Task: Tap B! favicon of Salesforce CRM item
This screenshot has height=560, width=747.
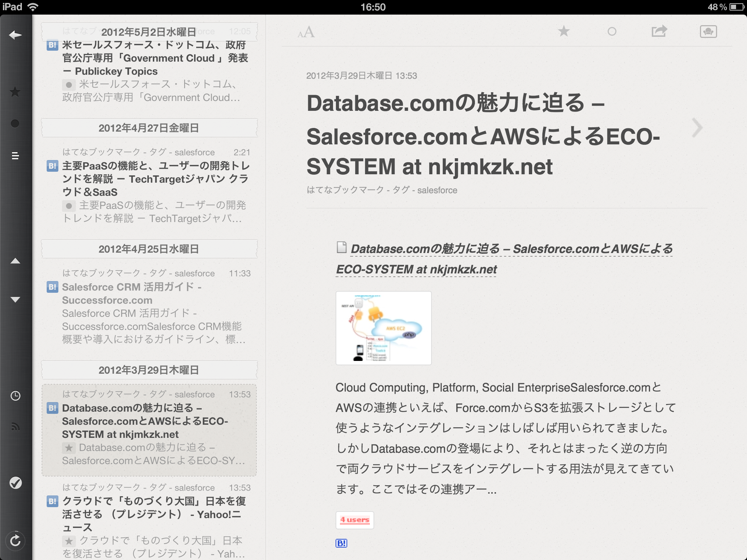Action: [x=52, y=287]
